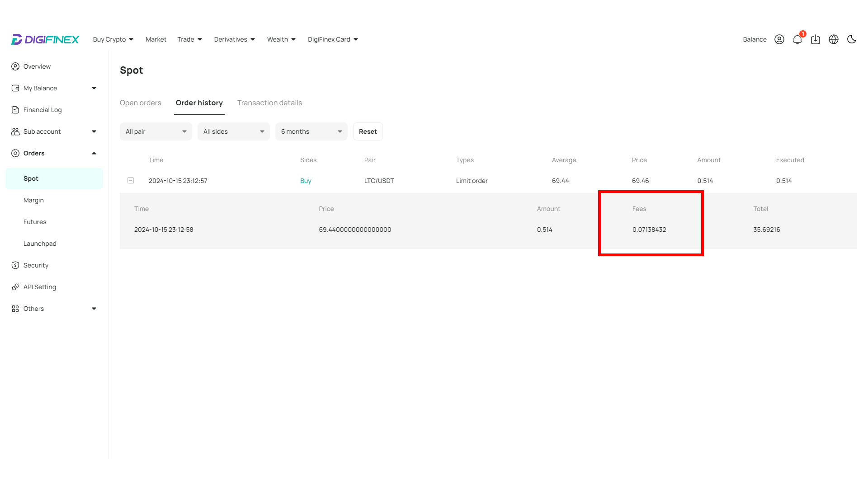The image size is (868, 488).
Task: Toggle dark mode moon icon
Action: (852, 39)
